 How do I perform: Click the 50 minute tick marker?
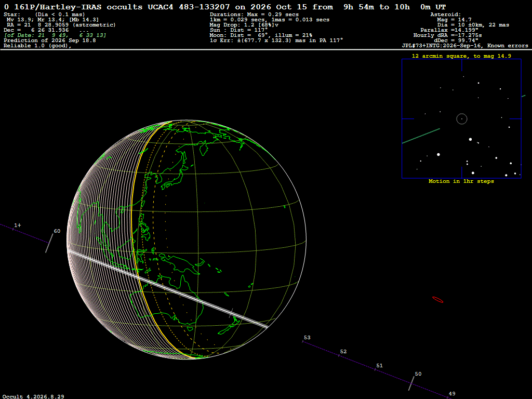[x=411, y=383]
